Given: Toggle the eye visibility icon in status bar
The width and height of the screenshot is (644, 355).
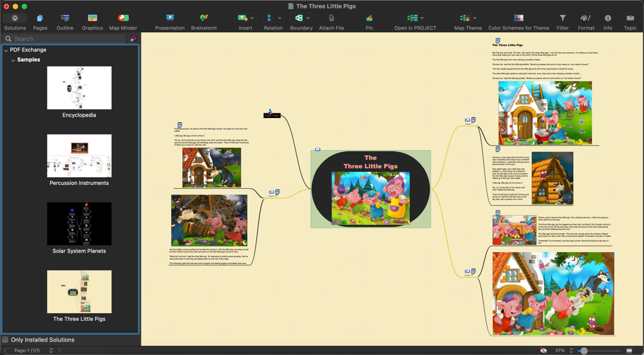Looking at the screenshot, I should click(544, 350).
